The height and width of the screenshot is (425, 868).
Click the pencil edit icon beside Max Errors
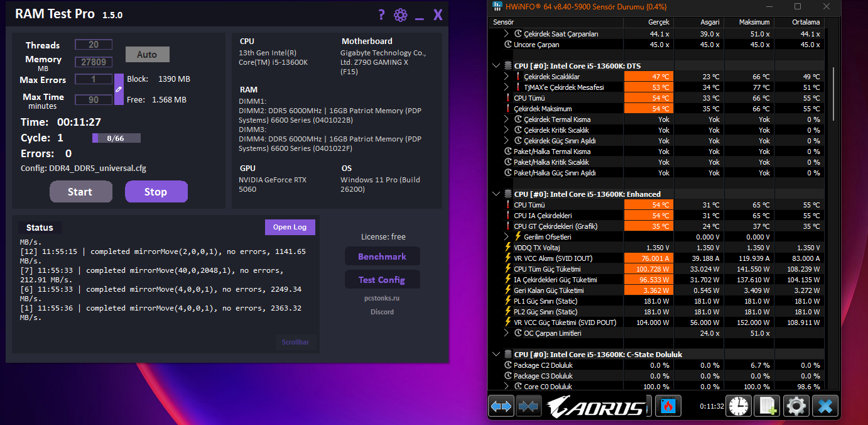point(119,89)
